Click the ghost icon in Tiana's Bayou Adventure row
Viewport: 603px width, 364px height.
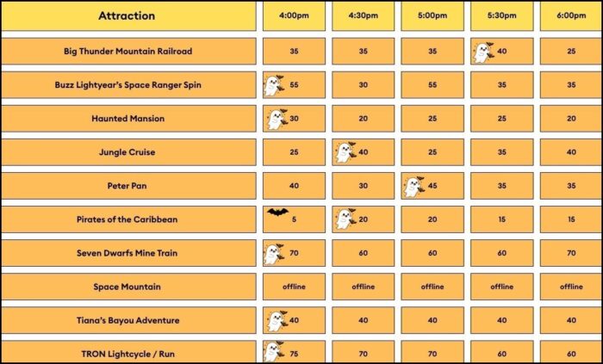click(x=277, y=321)
